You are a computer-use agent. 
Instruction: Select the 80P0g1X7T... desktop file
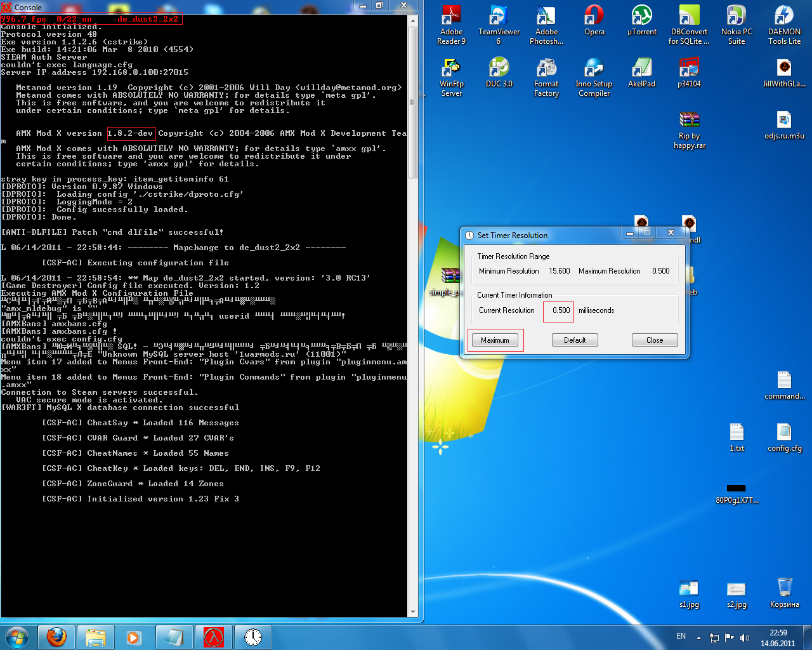pyautogui.click(x=737, y=494)
